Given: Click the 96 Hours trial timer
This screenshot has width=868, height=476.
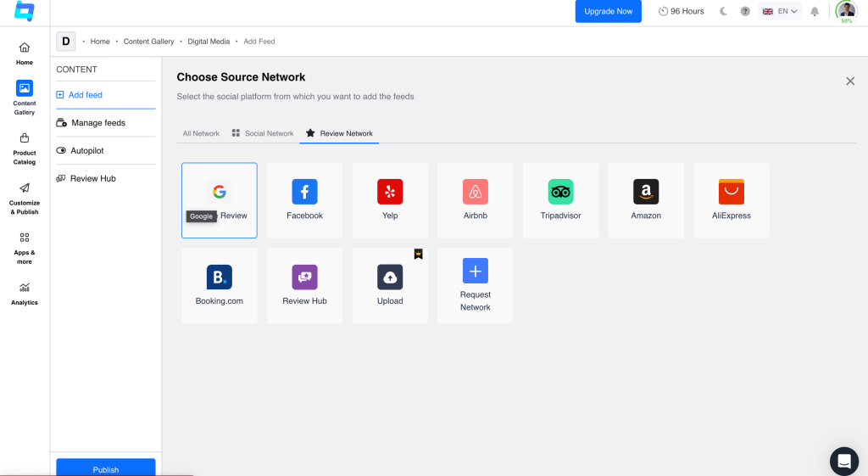Looking at the screenshot, I should pos(681,11).
